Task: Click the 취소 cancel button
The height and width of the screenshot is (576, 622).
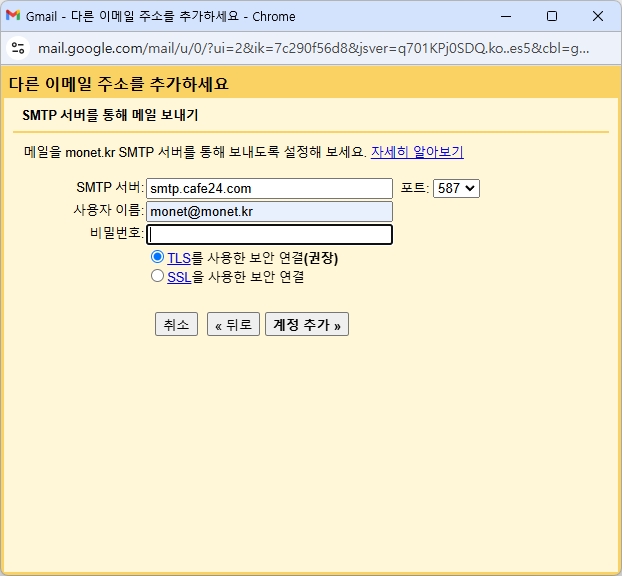Action: (176, 324)
